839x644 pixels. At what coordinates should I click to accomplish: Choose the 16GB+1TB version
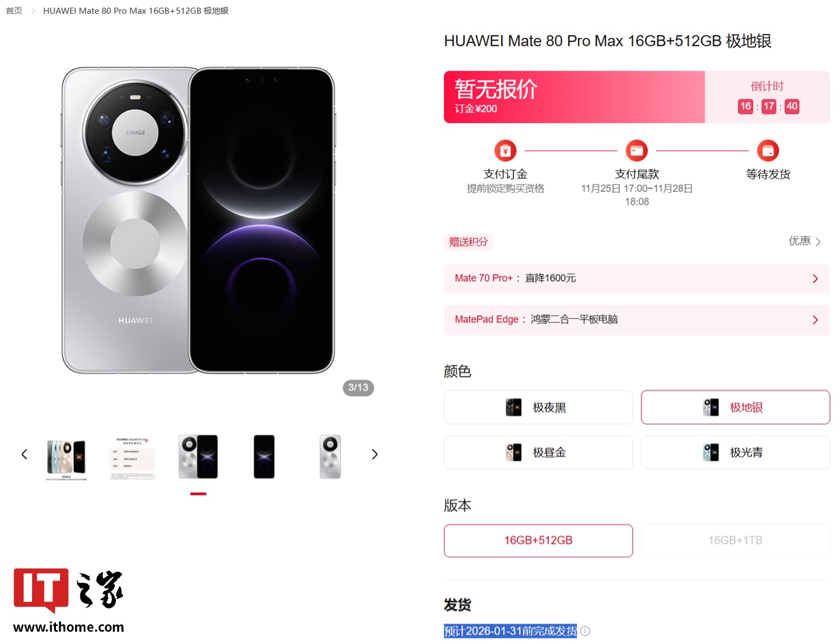coord(735,541)
